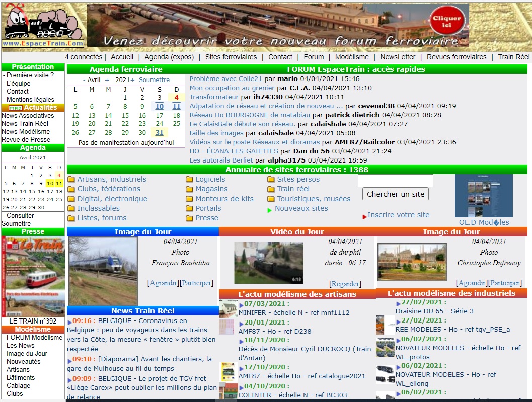532x402 pixels.
Task: Click the MAJ badge beside Actualités
Action: click(x=16, y=108)
